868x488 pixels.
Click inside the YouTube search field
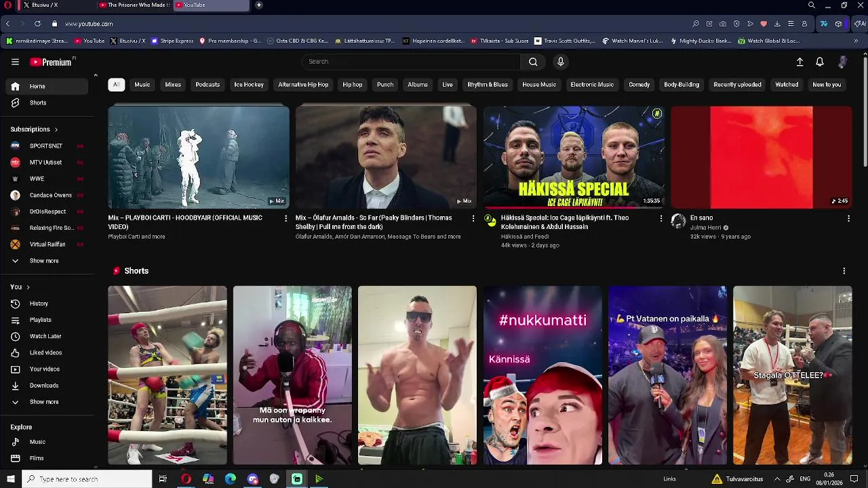[x=411, y=62]
